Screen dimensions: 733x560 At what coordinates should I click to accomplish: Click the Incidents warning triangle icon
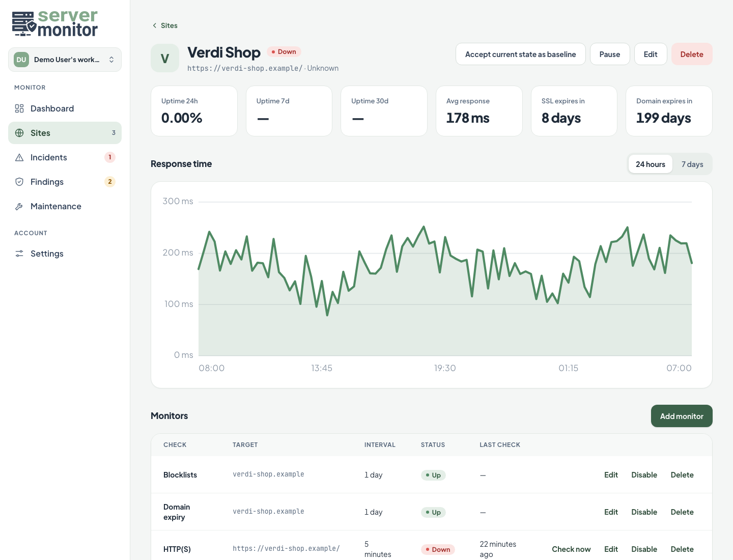click(x=19, y=157)
